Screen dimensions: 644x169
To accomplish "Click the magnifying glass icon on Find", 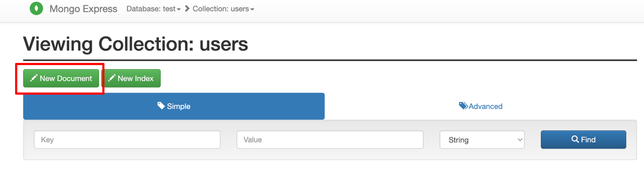I will pos(575,139).
